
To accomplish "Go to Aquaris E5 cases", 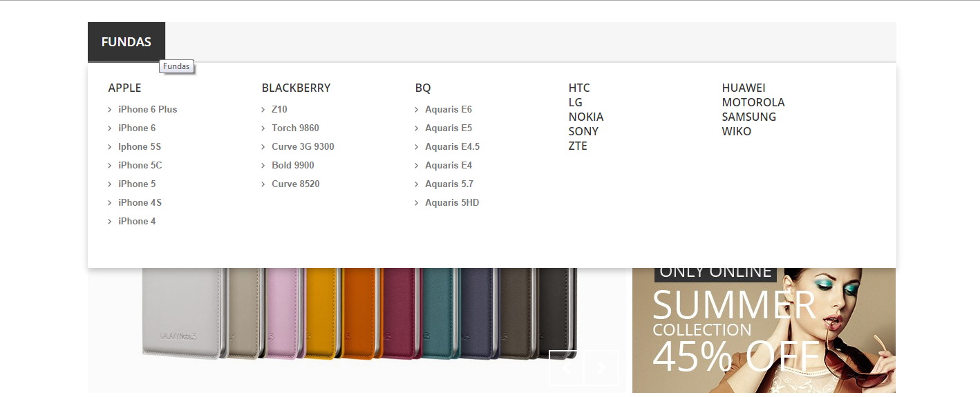I will click(x=449, y=128).
